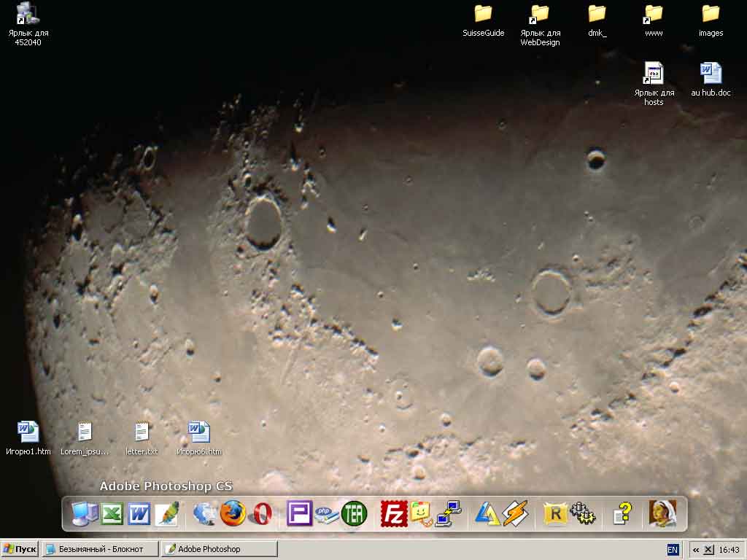Launch Firefox from the dock
The height and width of the screenshot is (560, 747).
233,513
